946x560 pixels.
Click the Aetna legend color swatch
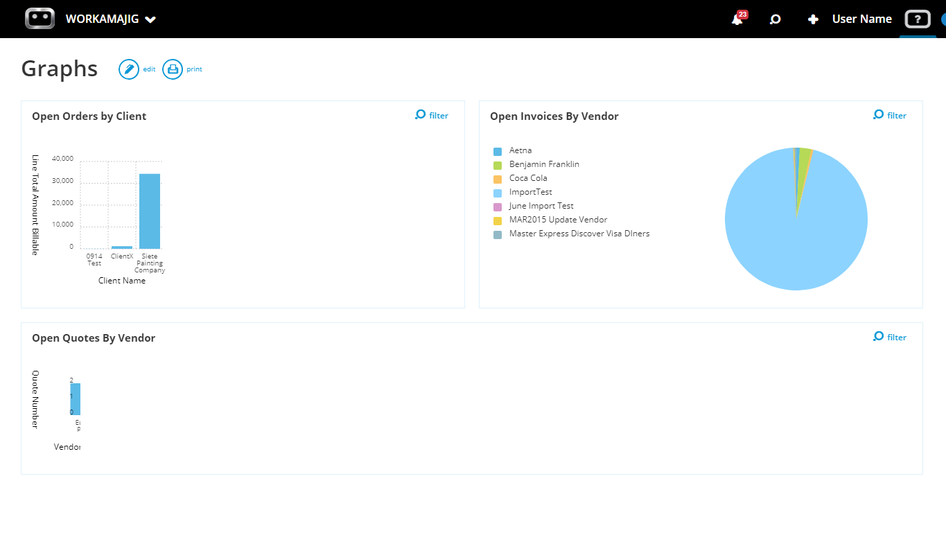pyautogui.click(x=498, y=151)
